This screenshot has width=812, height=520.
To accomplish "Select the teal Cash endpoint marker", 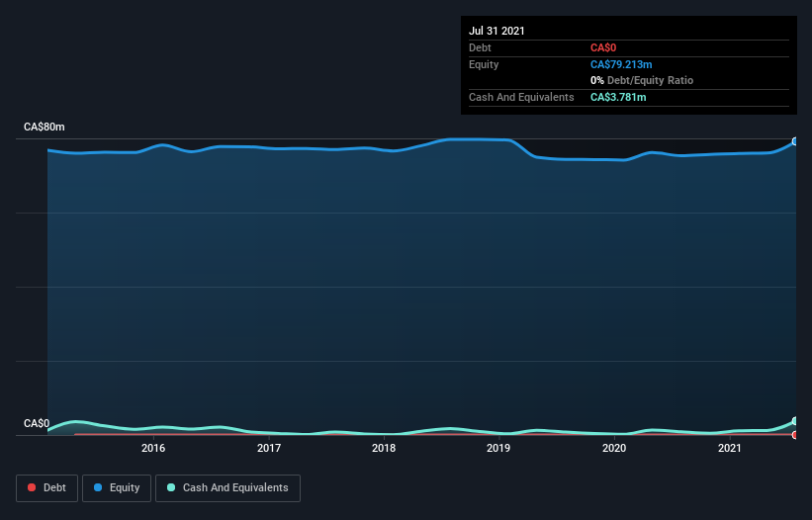I will (795, 421).
